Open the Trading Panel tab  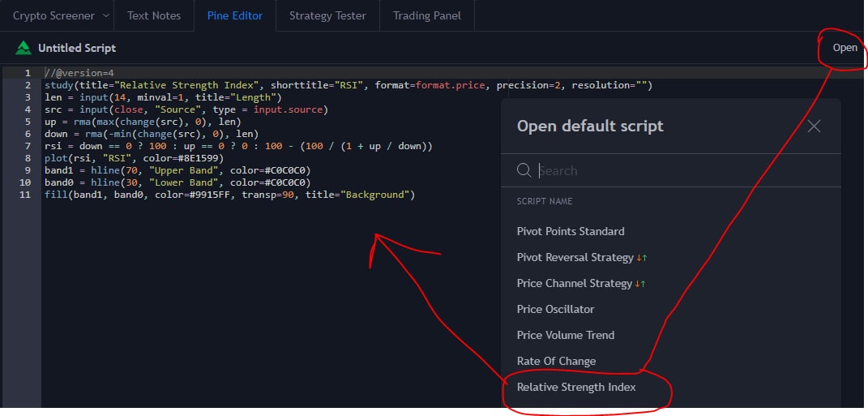pos(427,15)
